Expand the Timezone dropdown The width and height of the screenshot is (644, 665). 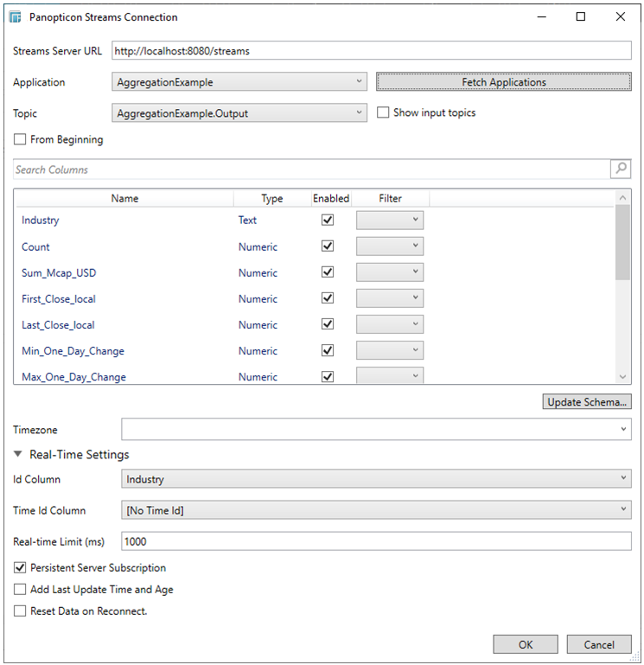(376, 429)
